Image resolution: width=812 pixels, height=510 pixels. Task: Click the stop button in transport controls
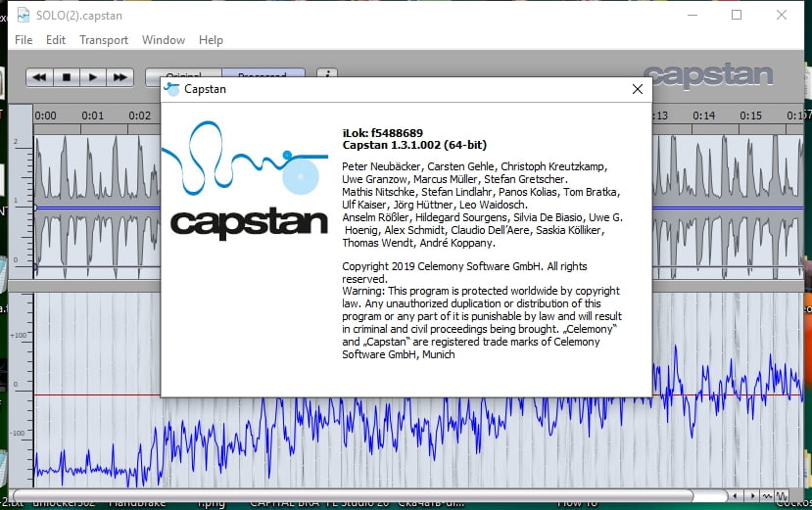coord(67,77)
